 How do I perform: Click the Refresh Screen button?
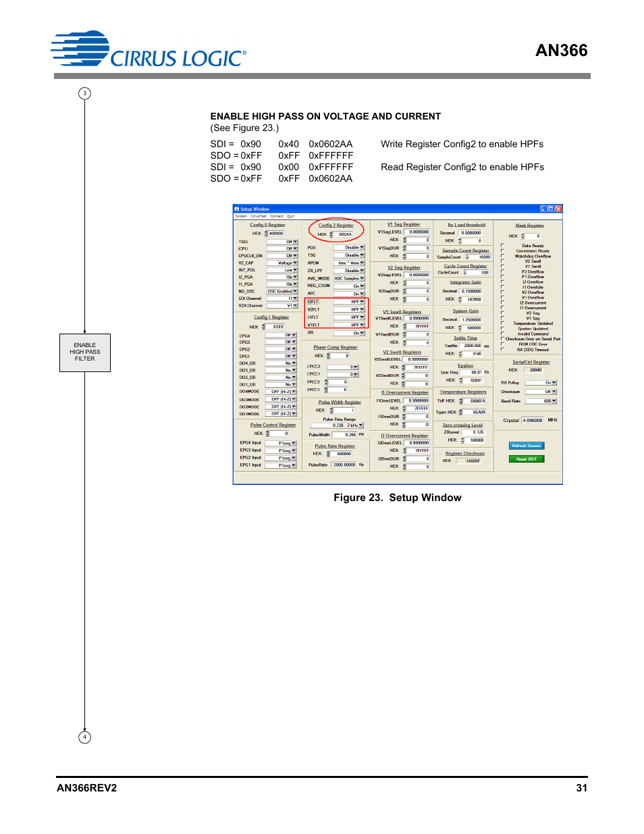tap(527, 446)
